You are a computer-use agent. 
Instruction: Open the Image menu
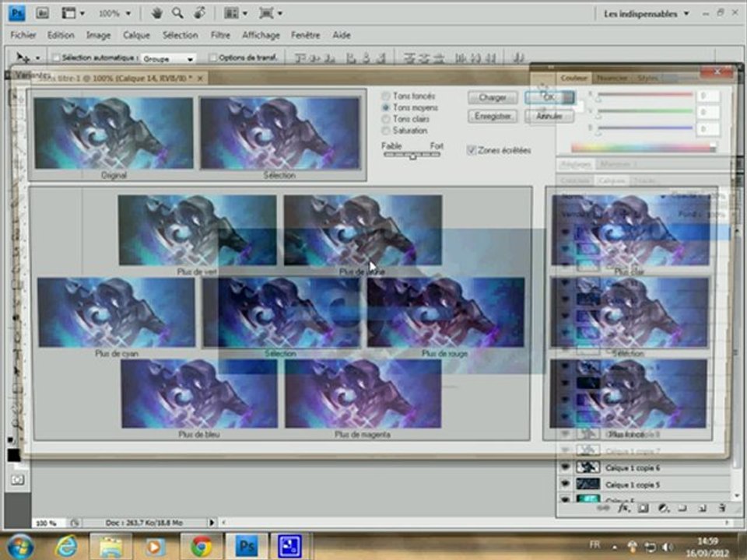coord(98,35)
